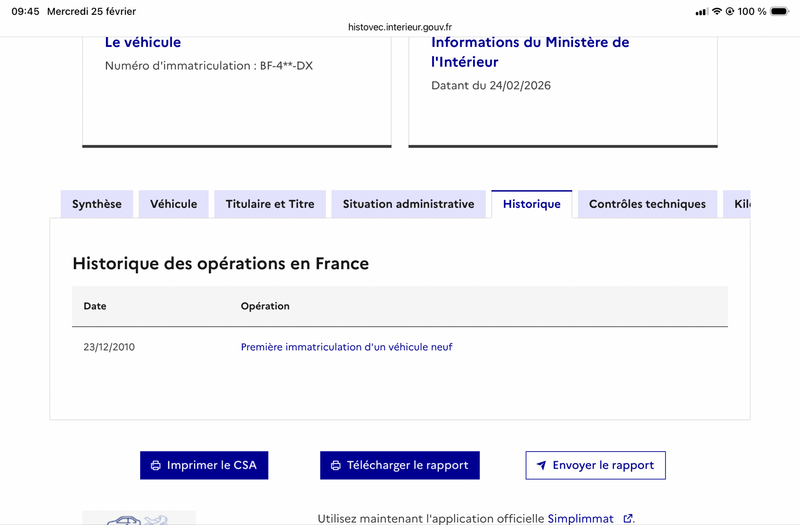Switch to the Véhicule tab

tap(173, 204)
